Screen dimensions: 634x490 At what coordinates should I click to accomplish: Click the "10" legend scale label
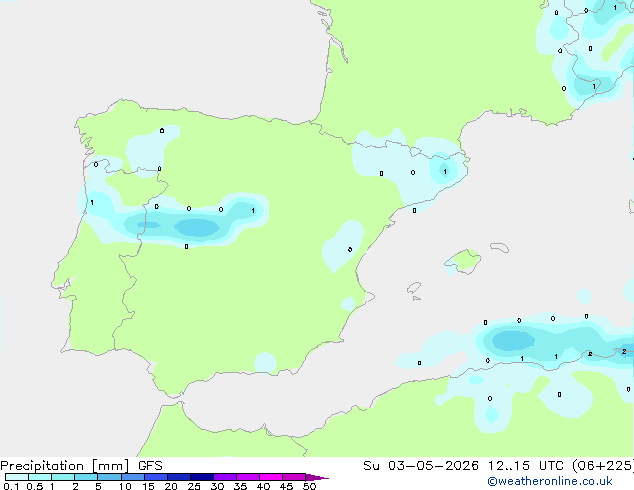[125, 486]
